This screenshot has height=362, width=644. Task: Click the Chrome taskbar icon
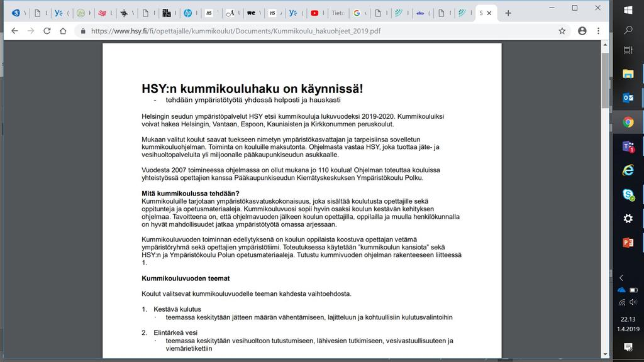628,122
